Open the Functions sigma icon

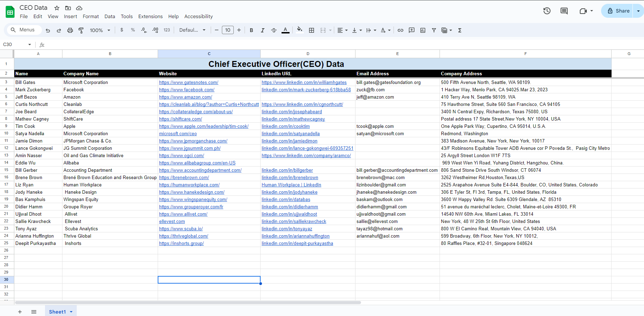(460, 30)
